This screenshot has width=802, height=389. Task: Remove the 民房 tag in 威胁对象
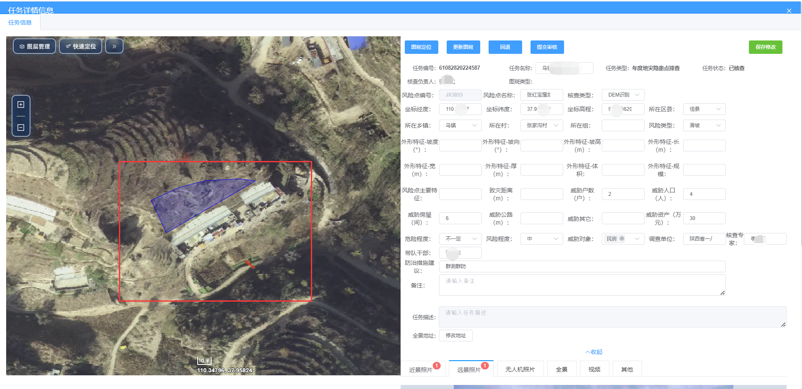tap(622, 239)
